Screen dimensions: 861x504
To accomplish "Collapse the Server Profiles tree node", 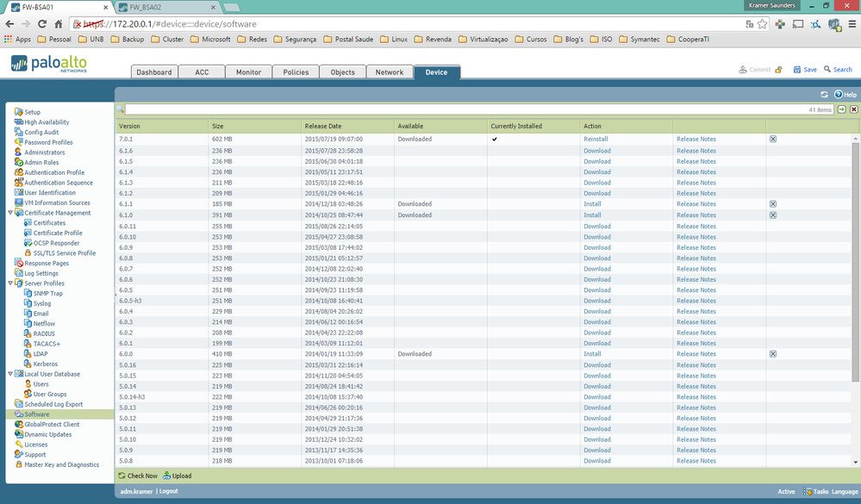I will [x=9, y=283].
